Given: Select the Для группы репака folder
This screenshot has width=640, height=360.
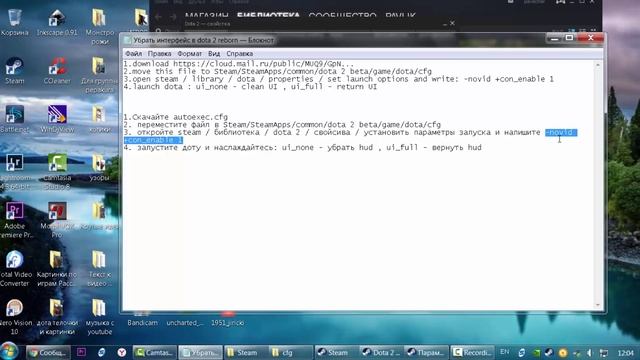Looking at the screenshot, I should (99, 74).
